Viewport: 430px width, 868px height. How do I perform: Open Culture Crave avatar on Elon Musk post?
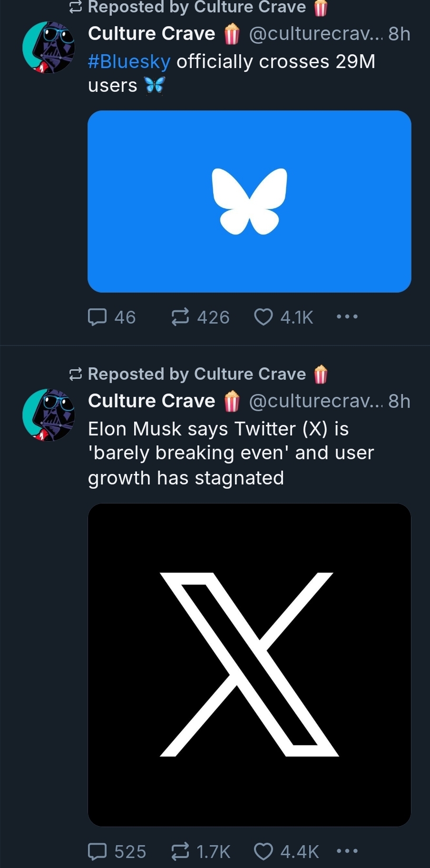coord(49,415)
